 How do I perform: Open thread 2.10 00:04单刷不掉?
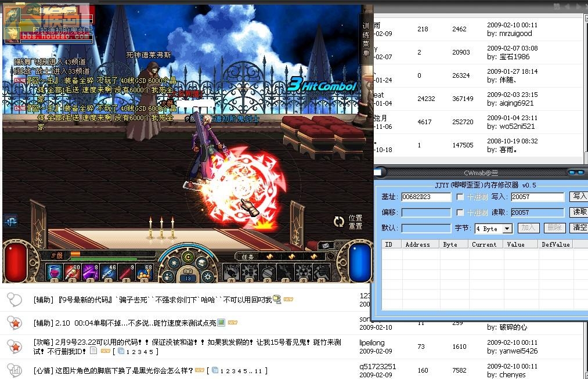click(x=135, y=323)
